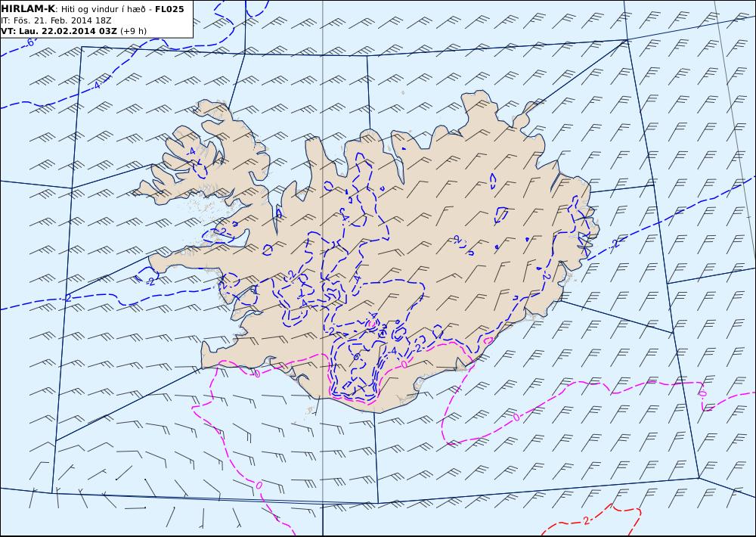Click the 'FL025' flight level label
The image size is (756, 537).
point(169,9)
